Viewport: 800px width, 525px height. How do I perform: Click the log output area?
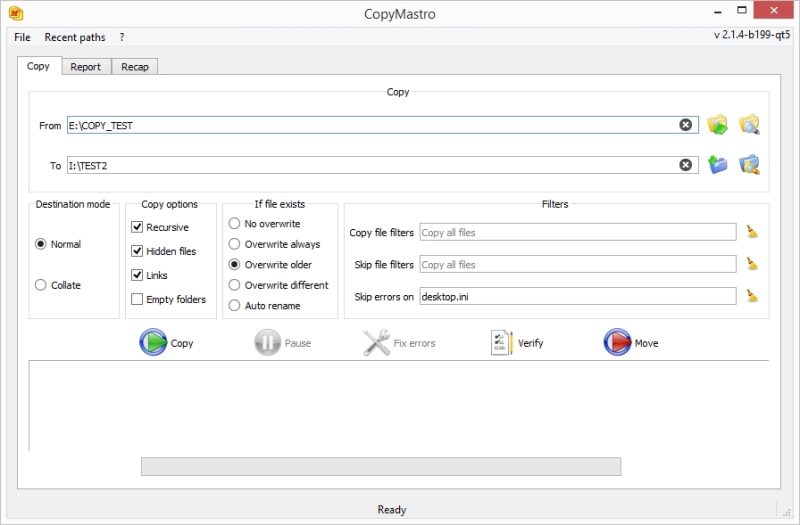[x=398, y=406]
